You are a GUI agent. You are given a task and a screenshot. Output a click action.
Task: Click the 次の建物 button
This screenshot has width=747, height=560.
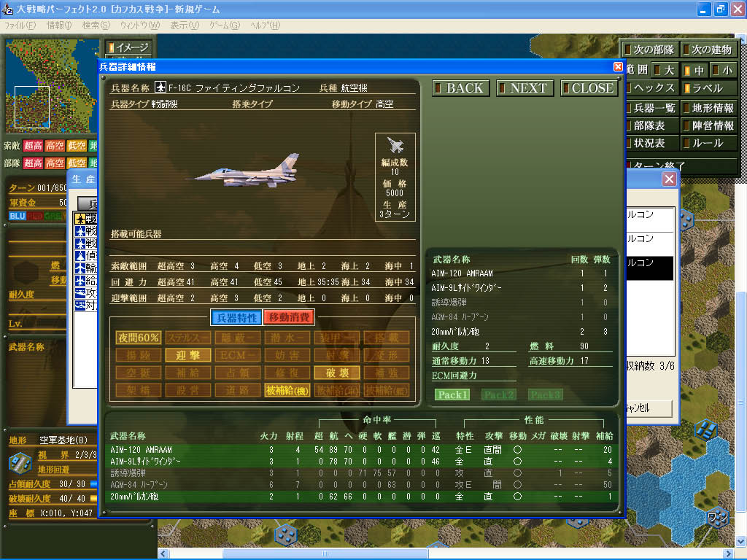pos(708,50)
